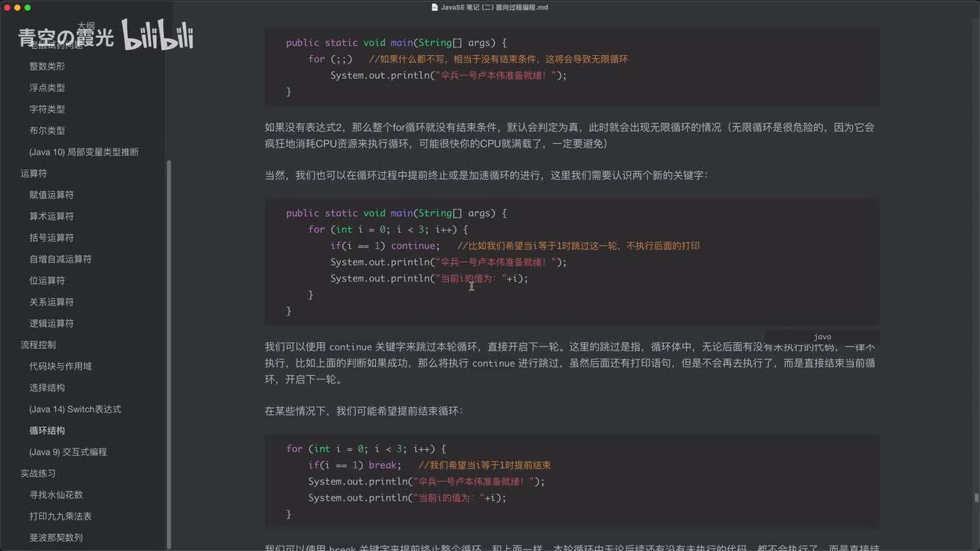Open 关系运算符 outline entry
Image resolution: width=980 pixels, height=551 pixels.
click(x=51, y=302)
